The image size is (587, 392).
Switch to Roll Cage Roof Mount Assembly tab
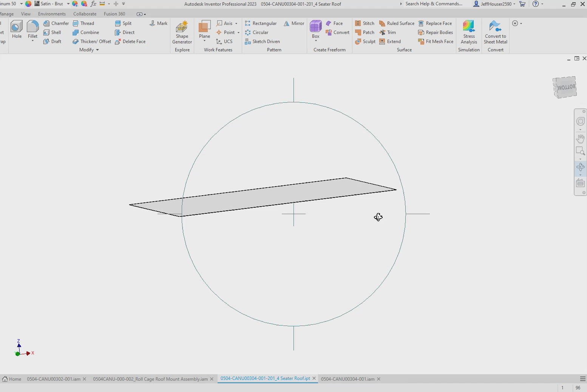(150, 379)
